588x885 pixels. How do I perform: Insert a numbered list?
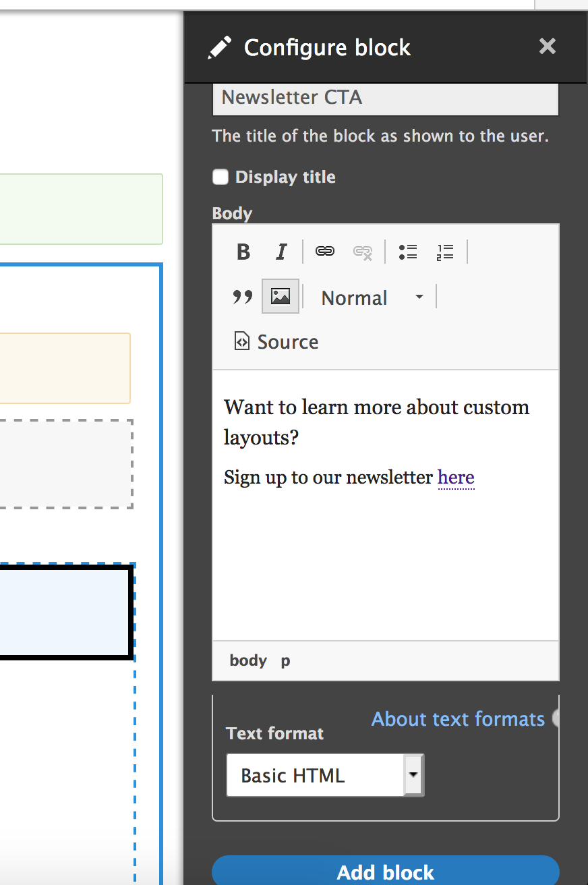(445, 252)
